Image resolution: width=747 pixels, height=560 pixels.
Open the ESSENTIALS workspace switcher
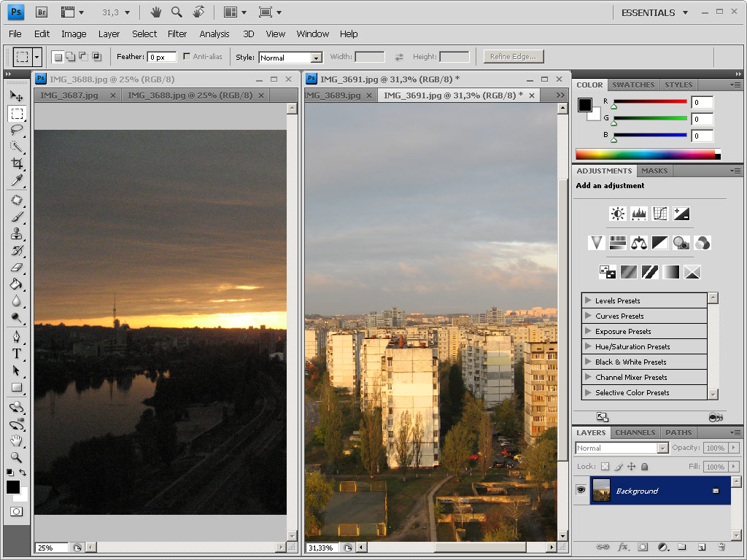654,12
